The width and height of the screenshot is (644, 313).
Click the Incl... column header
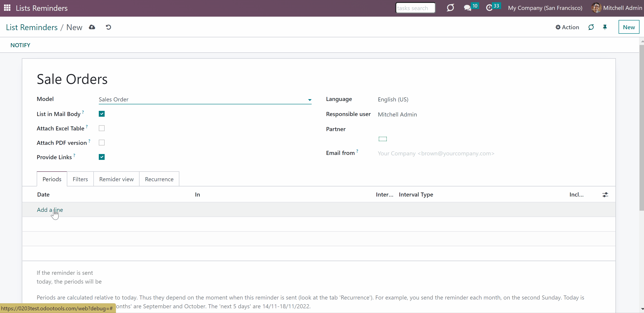point(576,195)
